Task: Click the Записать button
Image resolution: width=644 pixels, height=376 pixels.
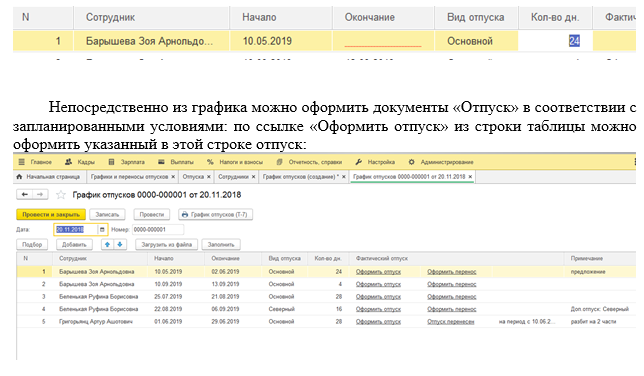Action: (x=107, y=215)
